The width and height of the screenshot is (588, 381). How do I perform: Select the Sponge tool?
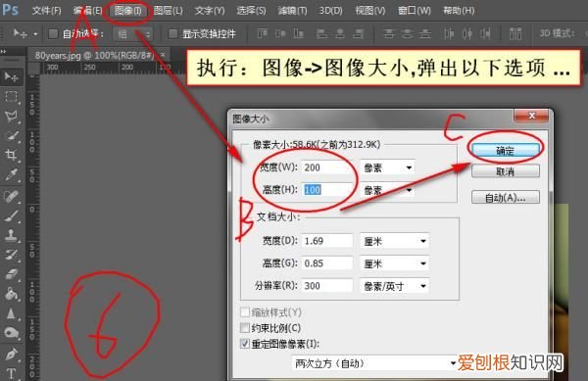tap(11, 333)
